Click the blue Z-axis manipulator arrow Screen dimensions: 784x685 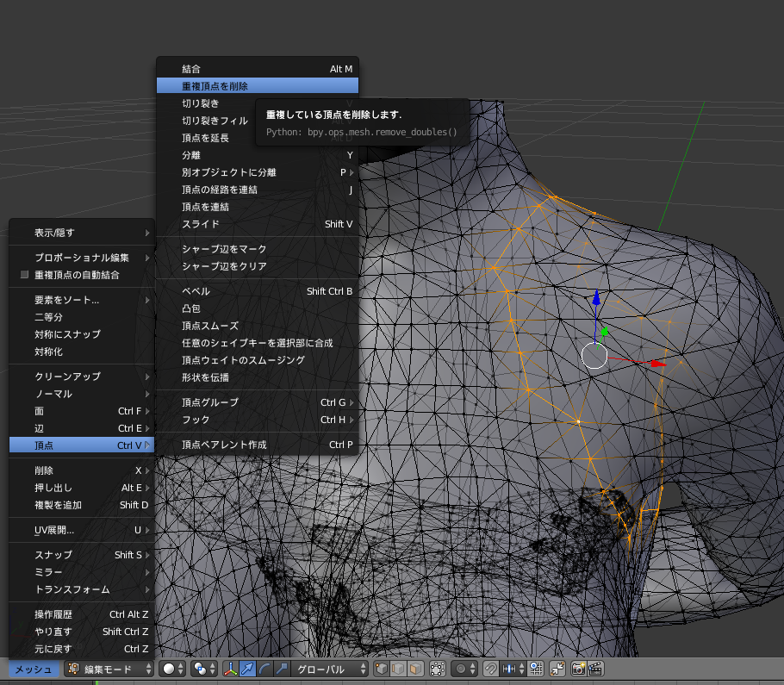click(x=596, y=297)
